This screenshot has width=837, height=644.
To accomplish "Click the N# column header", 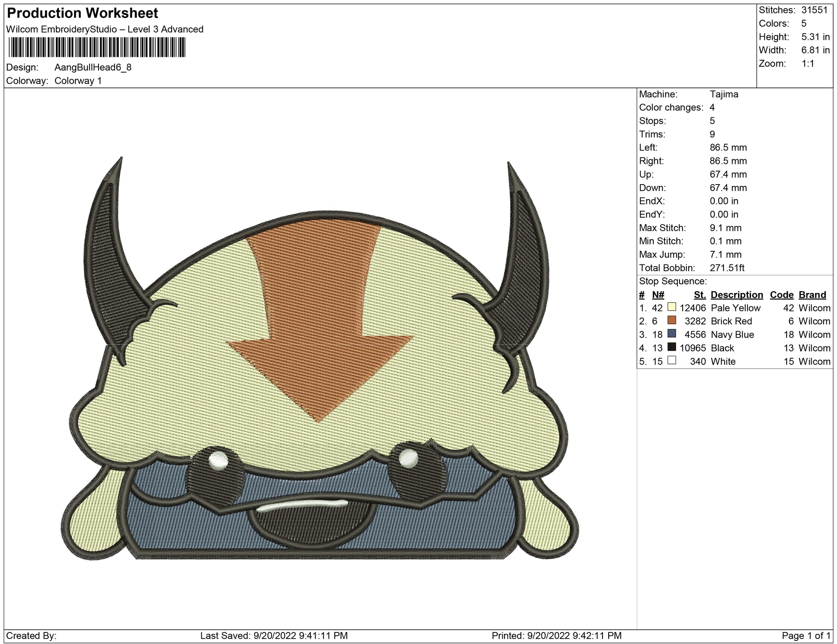I will 658,295.
